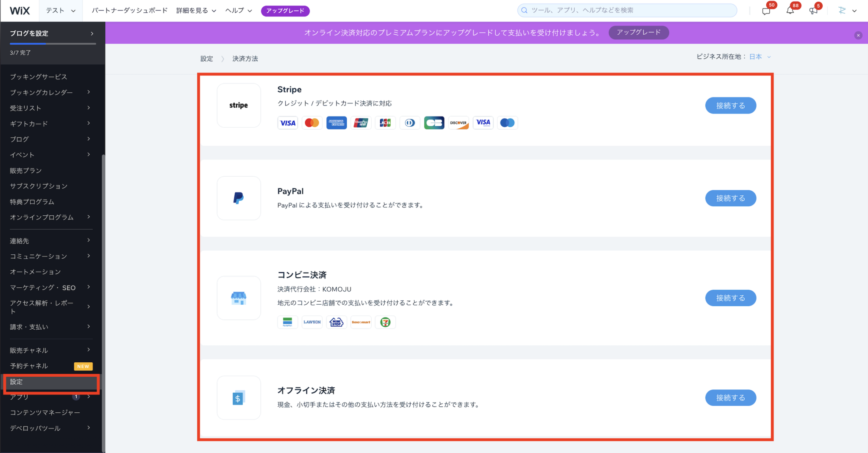This screenshot has height=453, width=868.
Task: Click the VISA card icon under Stripe
Action: pos(287,122)
